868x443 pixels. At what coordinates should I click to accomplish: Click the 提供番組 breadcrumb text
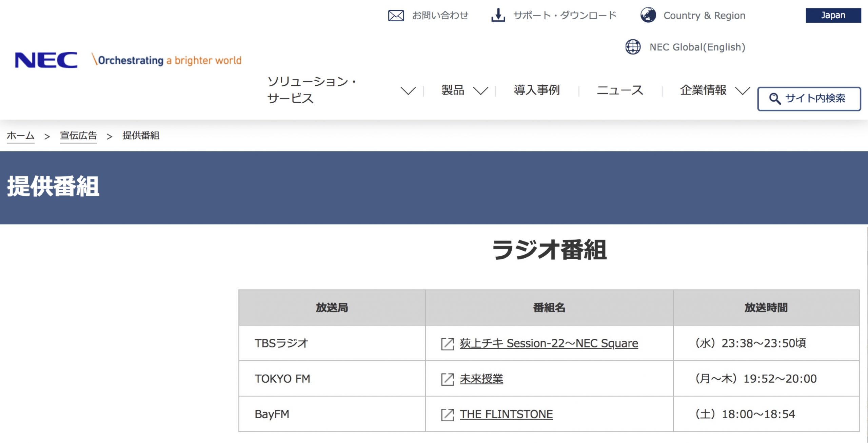[x=141, y=136]
